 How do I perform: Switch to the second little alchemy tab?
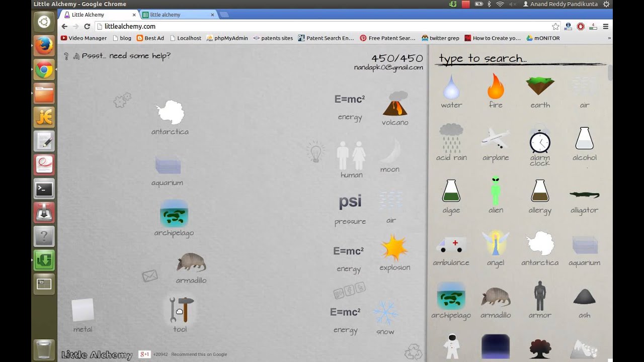[178, 15]
